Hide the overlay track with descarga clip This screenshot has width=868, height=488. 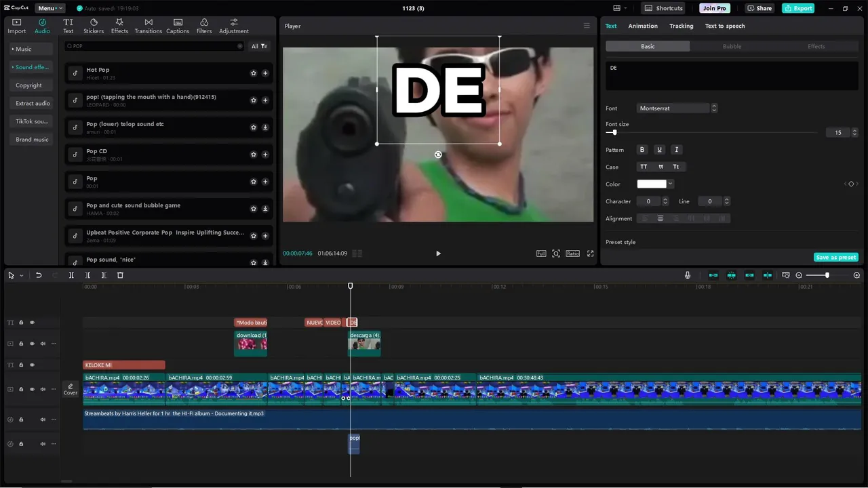32,344
